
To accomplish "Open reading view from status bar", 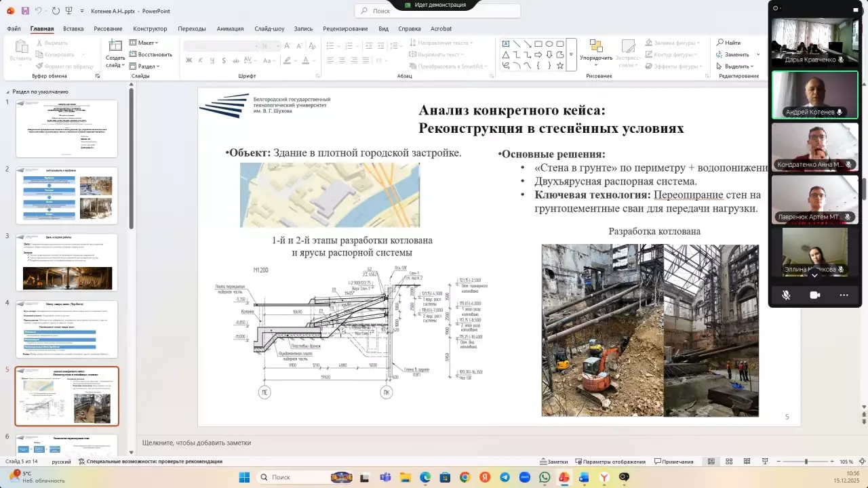I will pos(747,462).
